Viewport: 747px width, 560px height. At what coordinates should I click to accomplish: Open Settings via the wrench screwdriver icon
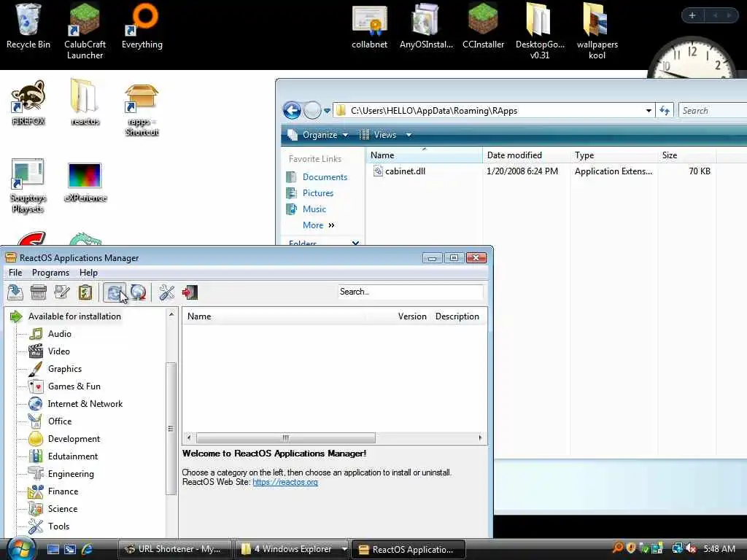pyautogui.click(x=167, y=292)
